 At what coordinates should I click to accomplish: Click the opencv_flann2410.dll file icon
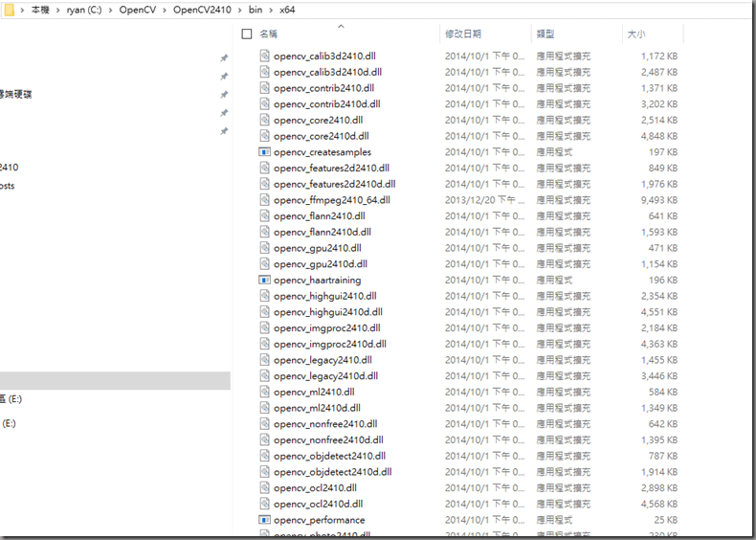pyautogui.click(x=264, y=215)
